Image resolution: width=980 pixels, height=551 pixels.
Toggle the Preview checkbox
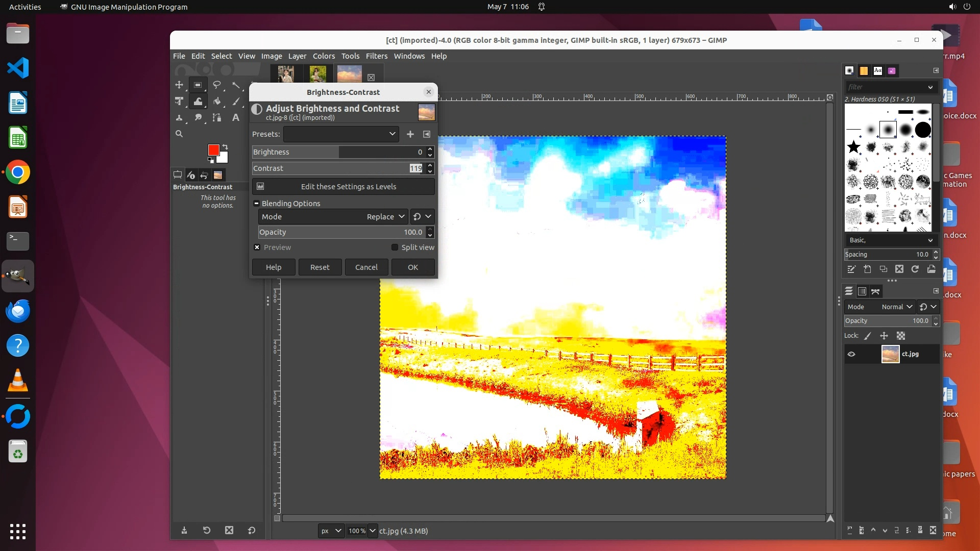click(257, 247)
